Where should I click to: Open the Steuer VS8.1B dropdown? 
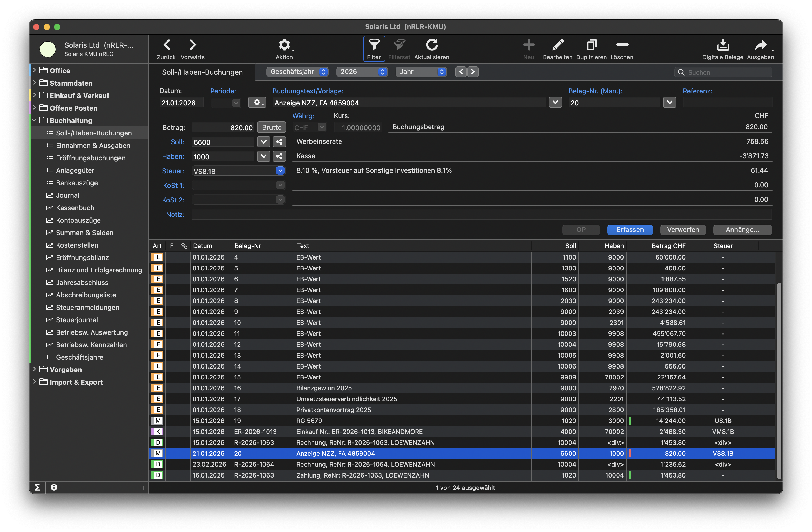click(x=280, y=170)
